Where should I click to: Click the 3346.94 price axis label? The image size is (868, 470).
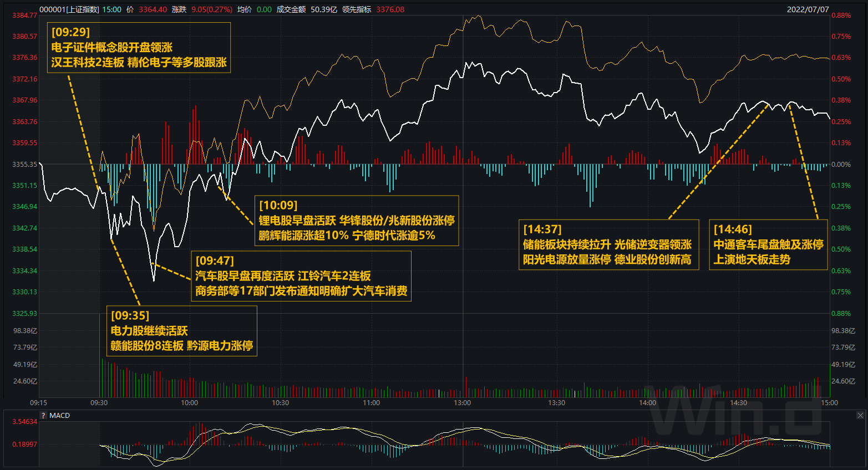[x=25, y=207]
